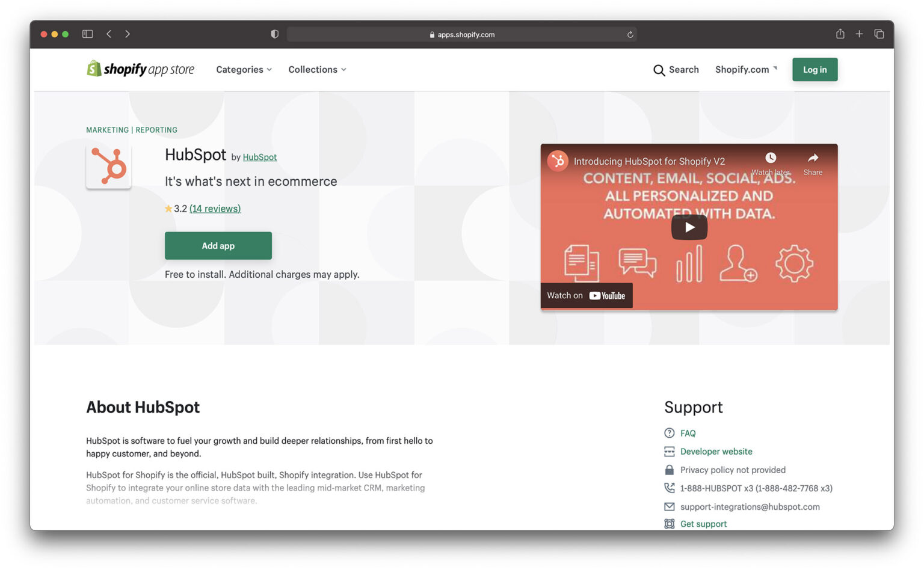Click the phone icon next to 1-888-HUBSPOT
The height and width of the screenshot is (570, 924).
670,488
